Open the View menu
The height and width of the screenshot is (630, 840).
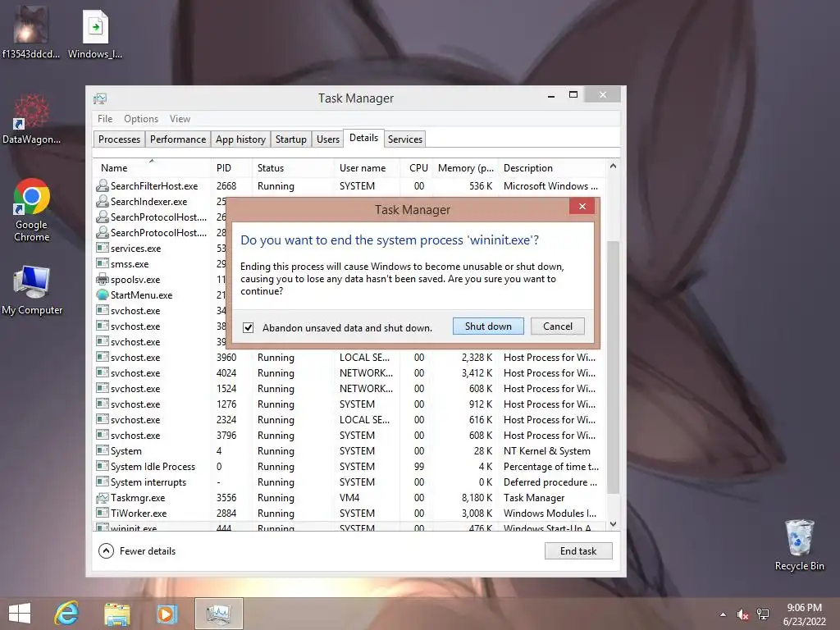coord(180,119)
